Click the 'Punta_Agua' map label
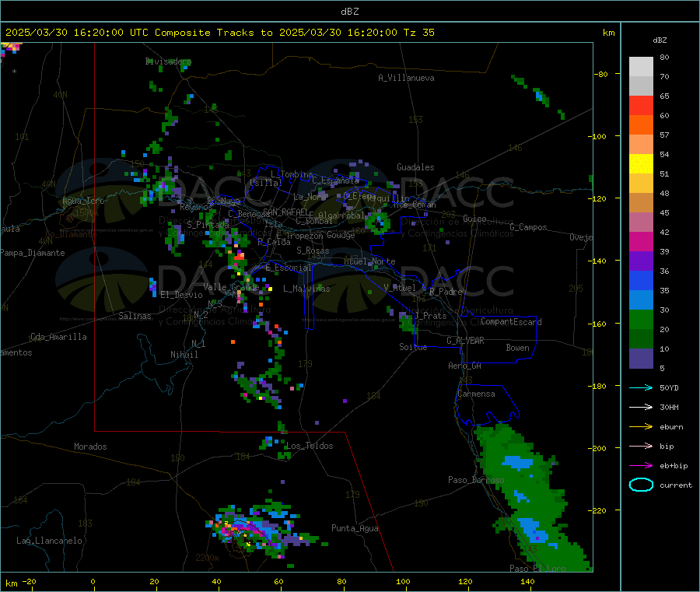The width and height of the screenshot is (700, 592). click(x=355, y=528)
